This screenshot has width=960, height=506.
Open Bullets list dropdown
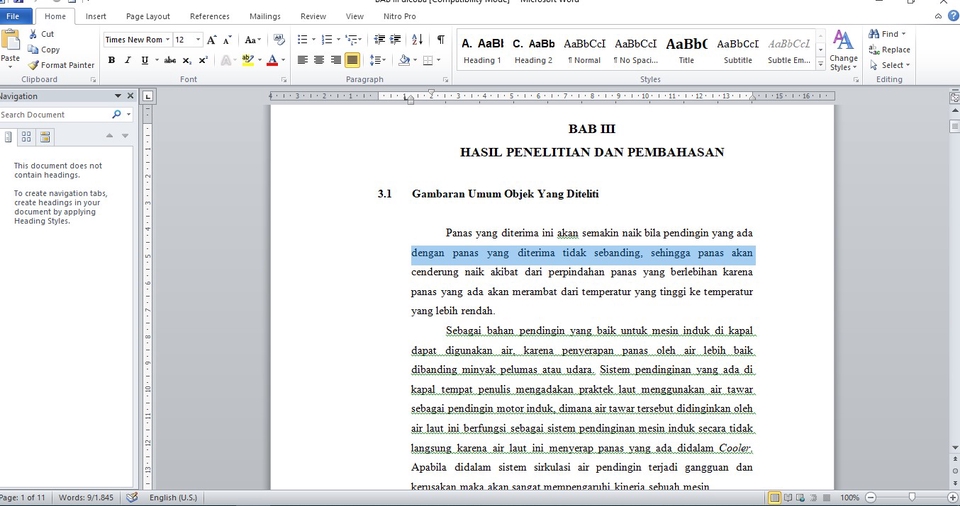(314, 40)
